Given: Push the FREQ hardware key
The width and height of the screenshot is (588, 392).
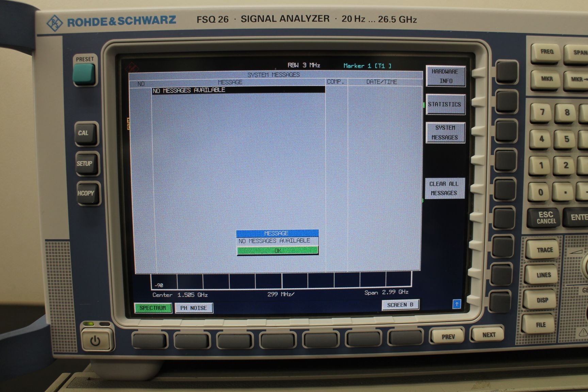Looking at the screenshot, I should [546, 52].
